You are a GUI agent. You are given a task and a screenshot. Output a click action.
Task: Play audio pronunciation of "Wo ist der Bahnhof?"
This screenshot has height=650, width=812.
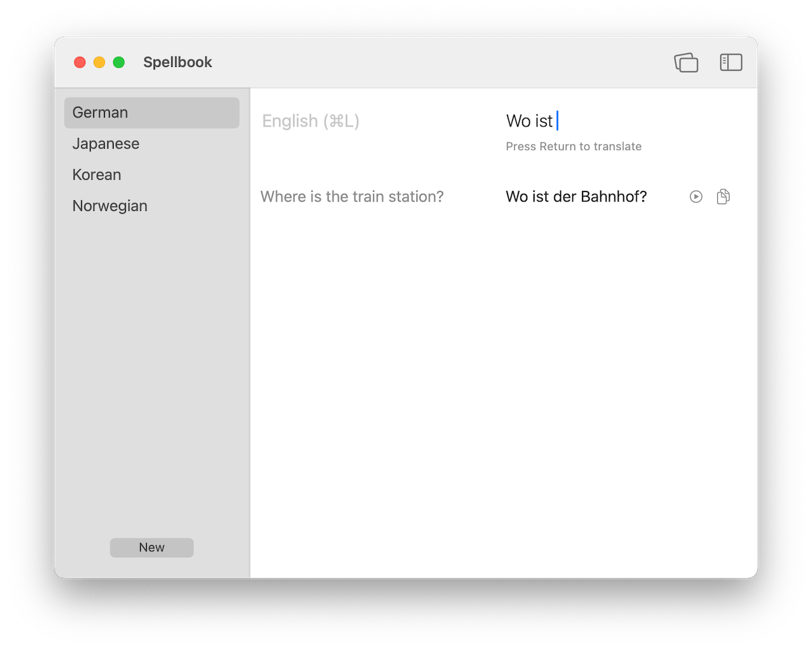pyautogui.click(x=696, y=196)
